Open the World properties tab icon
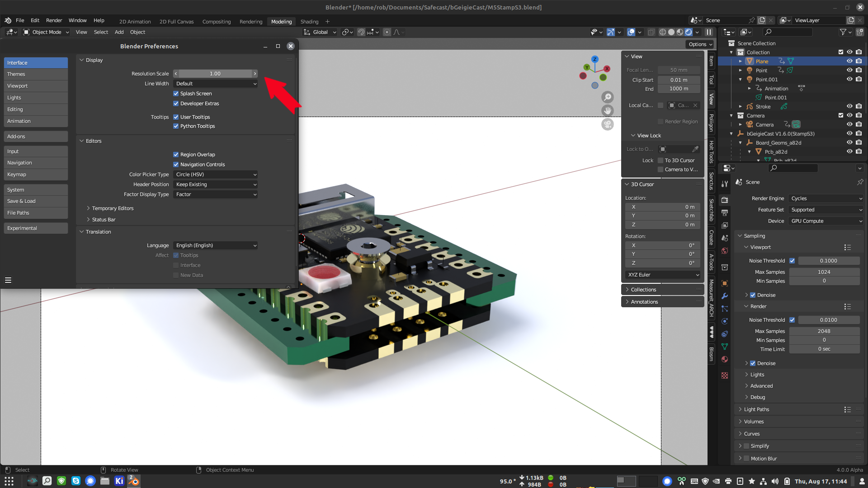Screen dimensions: 868x488 (x=725, y=251)
